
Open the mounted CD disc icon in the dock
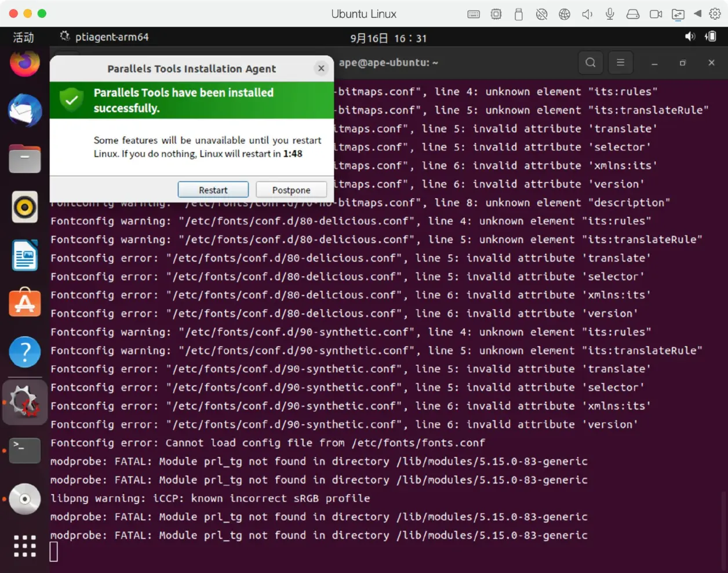pos(25,499)
